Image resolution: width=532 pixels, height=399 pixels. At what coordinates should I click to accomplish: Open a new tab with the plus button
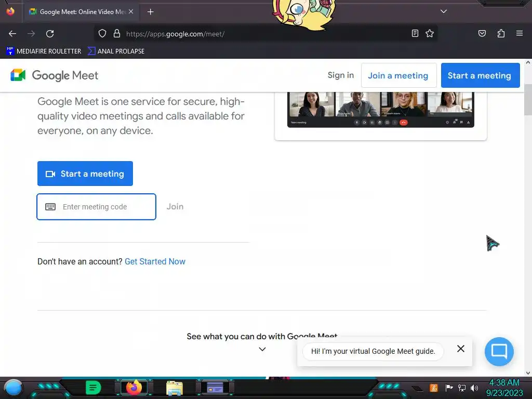coord(150,12)
